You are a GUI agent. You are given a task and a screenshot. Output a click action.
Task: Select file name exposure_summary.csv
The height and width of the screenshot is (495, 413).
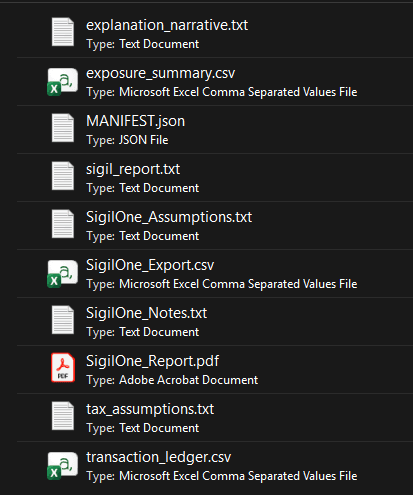point(161,73)
